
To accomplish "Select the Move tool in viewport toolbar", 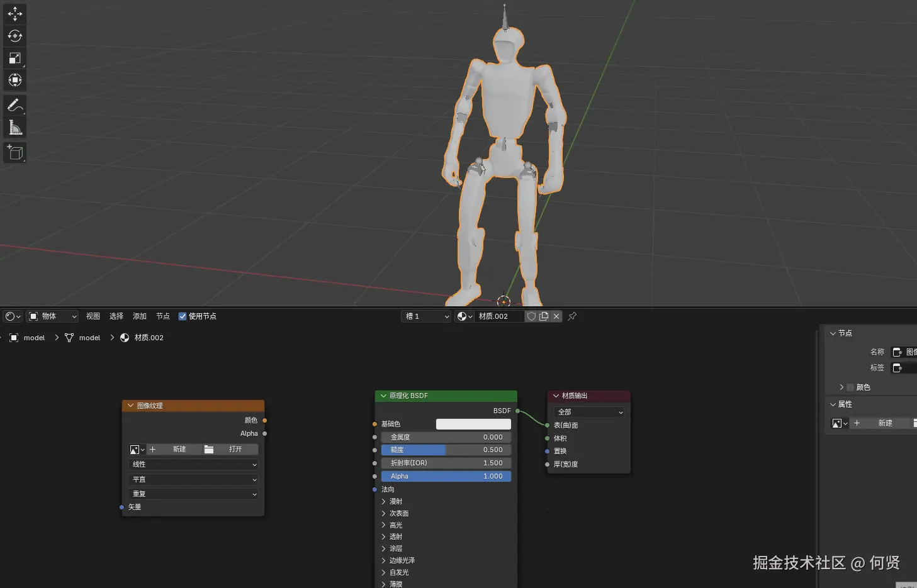I will click(x=14, y=13).
